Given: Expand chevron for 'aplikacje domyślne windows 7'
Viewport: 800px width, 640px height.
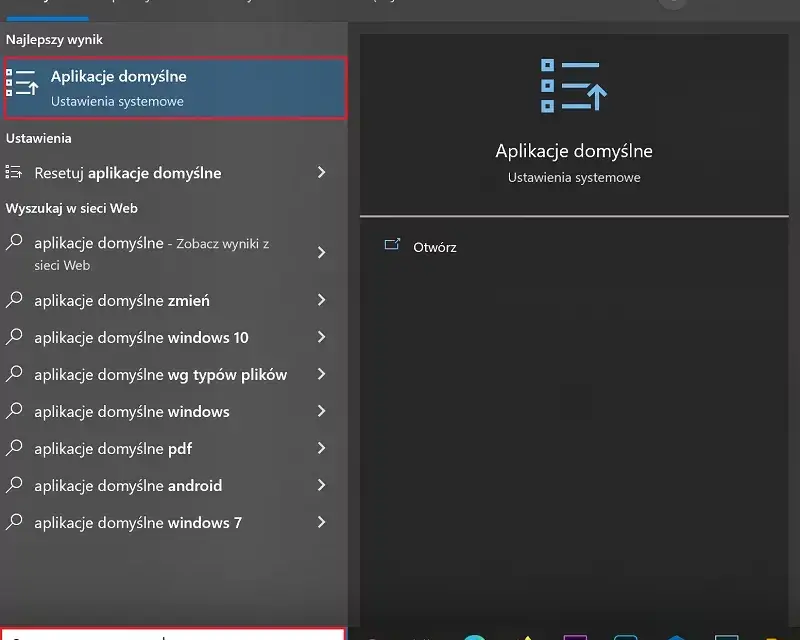Looking at the screenshot, I should pyautogui.click(x=321, y=522).
